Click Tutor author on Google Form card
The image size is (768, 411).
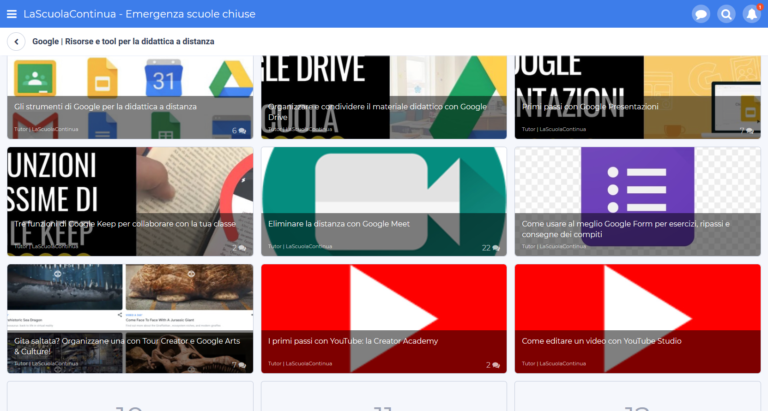553,246
